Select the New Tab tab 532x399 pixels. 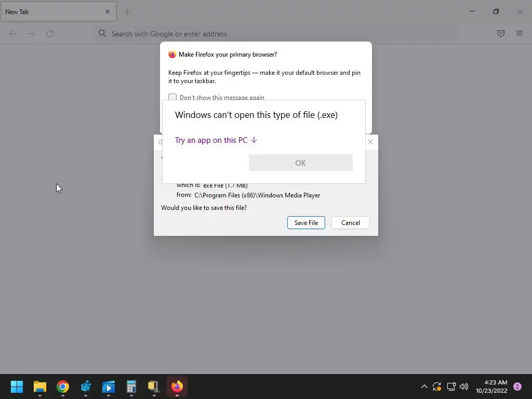58,11
